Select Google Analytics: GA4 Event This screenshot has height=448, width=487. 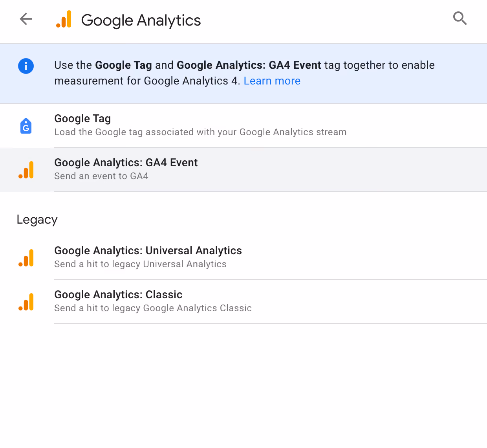(243, 170)
